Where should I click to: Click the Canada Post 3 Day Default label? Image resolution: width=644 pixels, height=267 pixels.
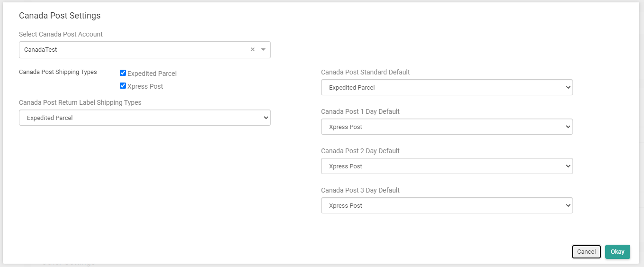point(360,190)
